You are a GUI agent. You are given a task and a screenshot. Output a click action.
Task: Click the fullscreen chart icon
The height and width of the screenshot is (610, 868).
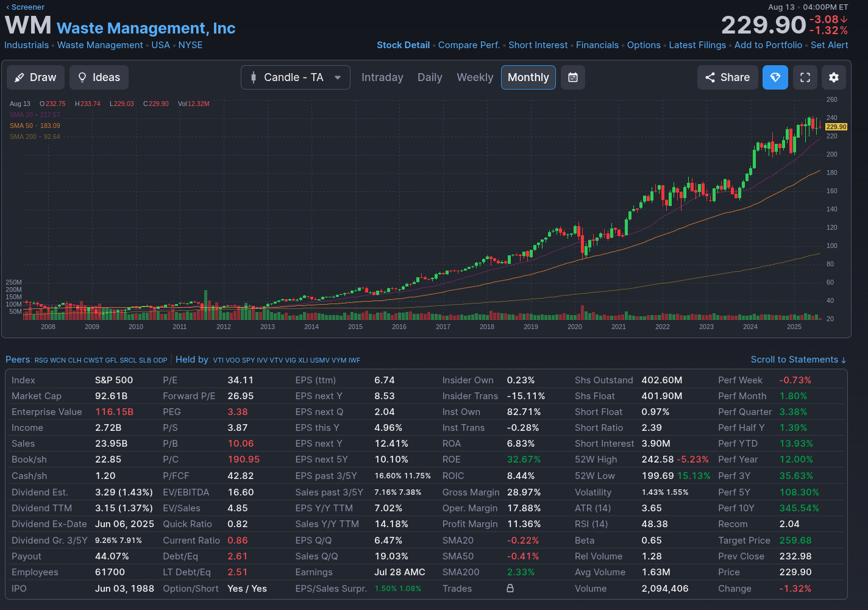[x=805, y=77]
